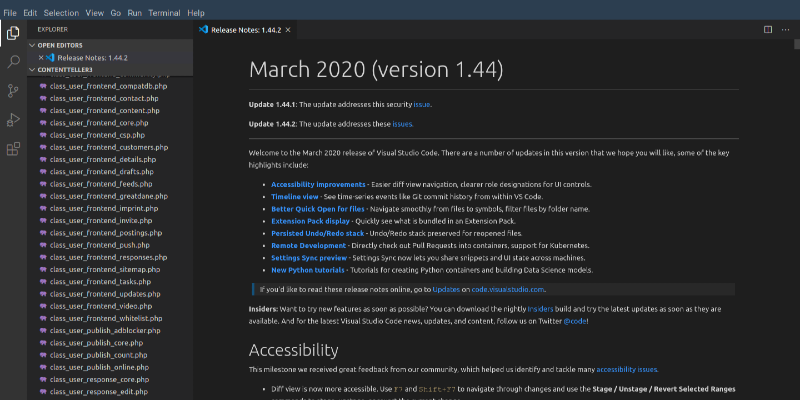The width and height of the screenshot is (800, 400).
Task: Close Release Notes in Open Editors list
Action: tap(41, 58)
